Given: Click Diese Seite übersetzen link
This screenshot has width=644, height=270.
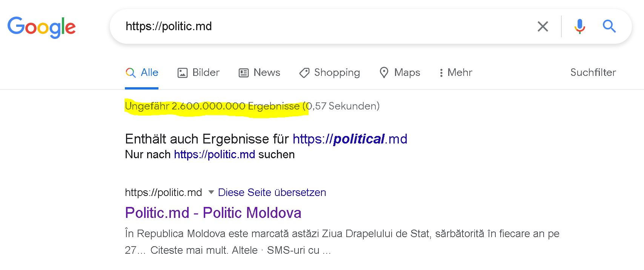Looking at the screenshot, I should [272, 193].
